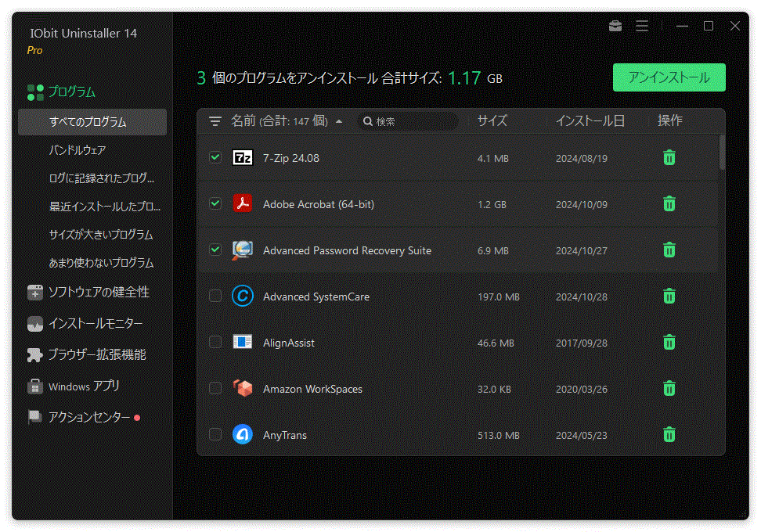Screen dimensions: 761x532
Task: Open the ソフトウェアの健全性 section label
Action: (x=99, y=292)
